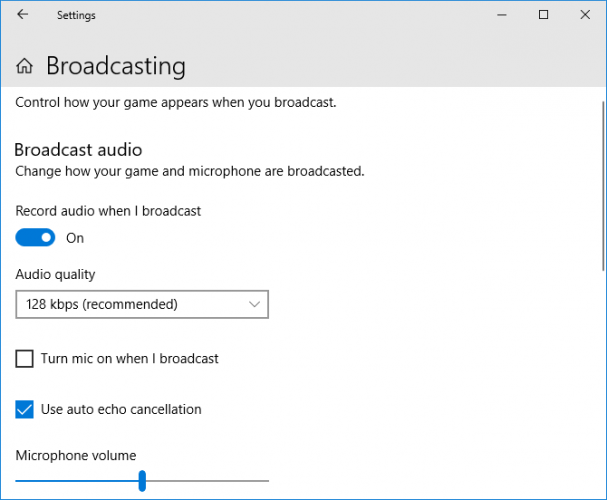
Task: Click the "Turn mic on when I broadcast" label
Action: pos(130,358)
